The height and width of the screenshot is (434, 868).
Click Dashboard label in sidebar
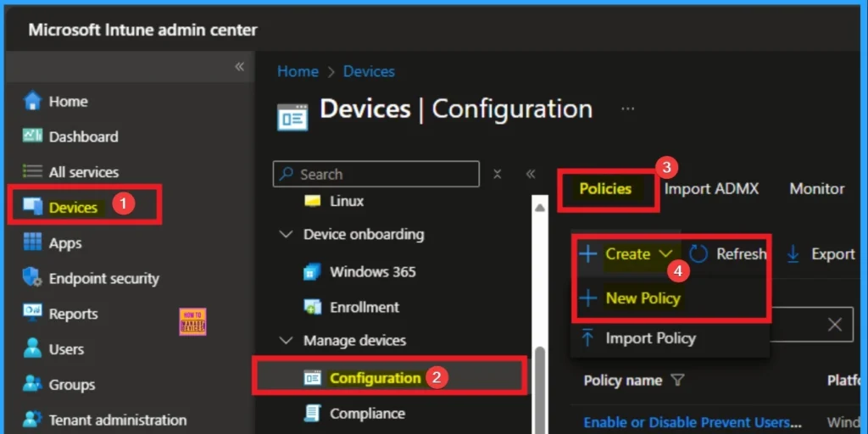point(84,136)
